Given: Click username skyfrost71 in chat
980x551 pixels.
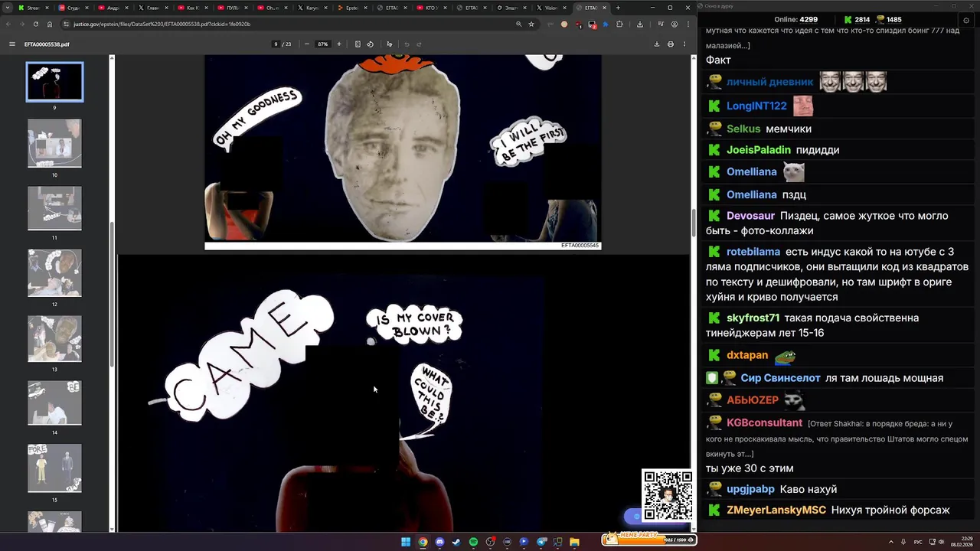Looking at the screenshot, I should pos(753,318).
